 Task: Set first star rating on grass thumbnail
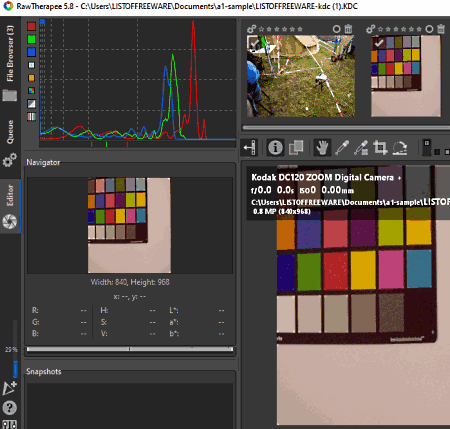[261, 29]
